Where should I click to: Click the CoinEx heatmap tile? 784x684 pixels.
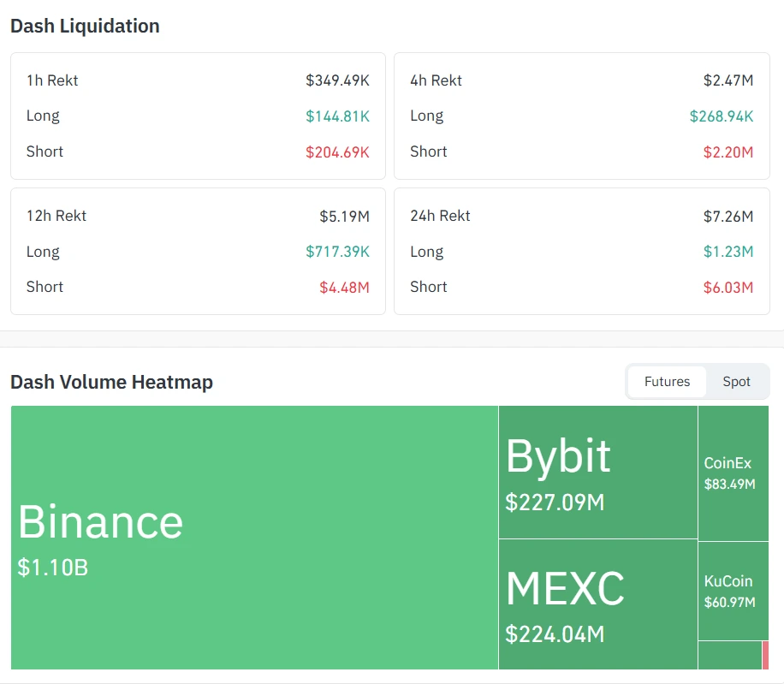[x=733, y=473]
